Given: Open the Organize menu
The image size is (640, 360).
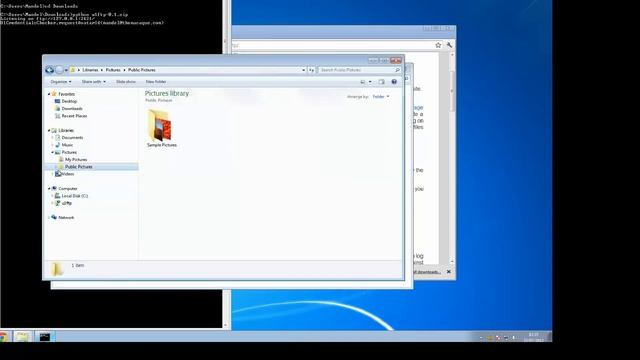Looking at the screenshot, I should [61, 82].
